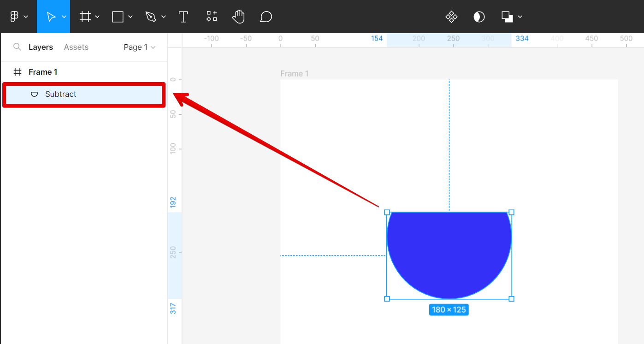
Task: Expand the shape tools dropdown arrow
Action: coord(130,17)
